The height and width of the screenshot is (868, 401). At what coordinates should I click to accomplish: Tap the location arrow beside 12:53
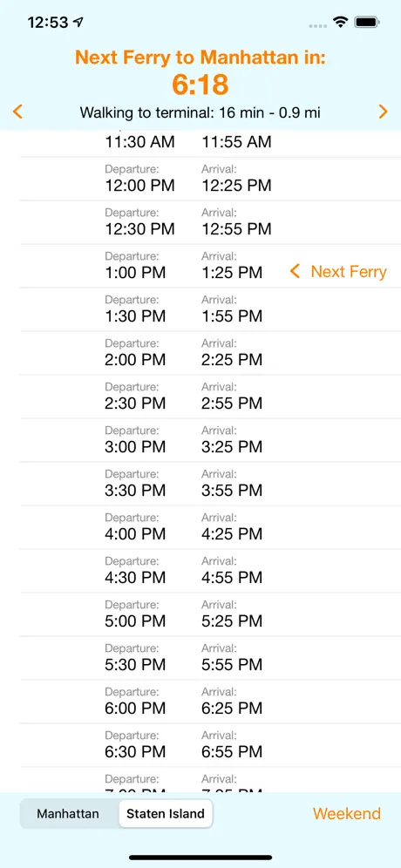coord(78,22)
